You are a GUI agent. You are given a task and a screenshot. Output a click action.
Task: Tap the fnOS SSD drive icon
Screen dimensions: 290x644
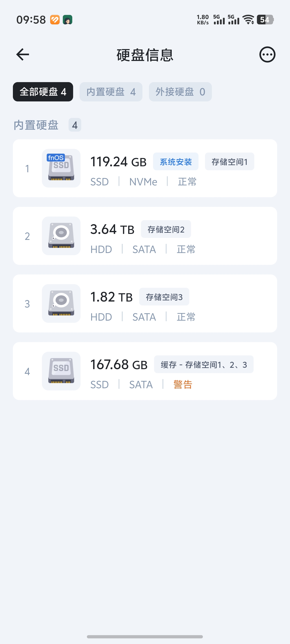pyautogui.click(x=61, y=168)
